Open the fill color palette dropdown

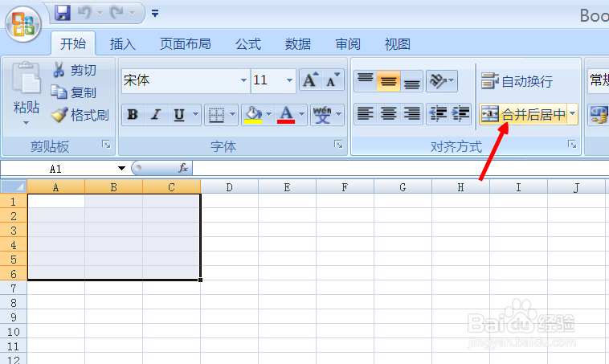pos(269,114)
